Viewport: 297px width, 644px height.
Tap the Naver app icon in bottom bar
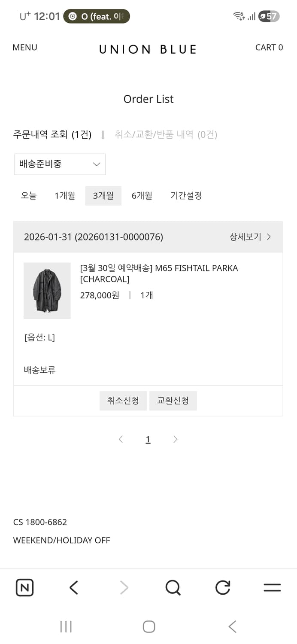(24, 587)
